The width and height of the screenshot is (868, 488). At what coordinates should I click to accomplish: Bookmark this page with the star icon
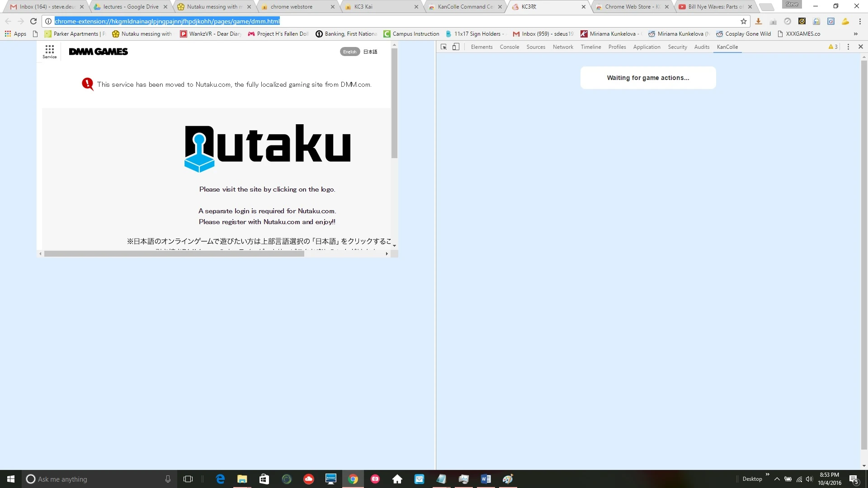744,21
